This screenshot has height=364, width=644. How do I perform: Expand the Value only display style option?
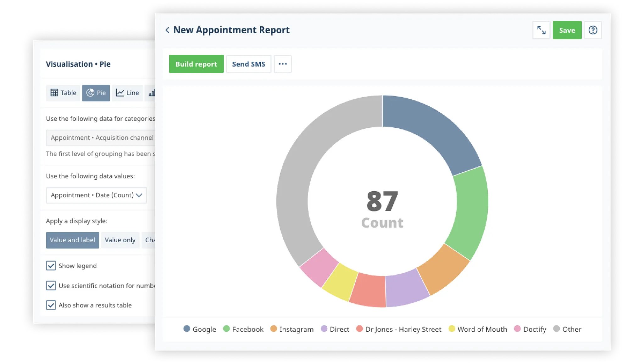[120, 240]
